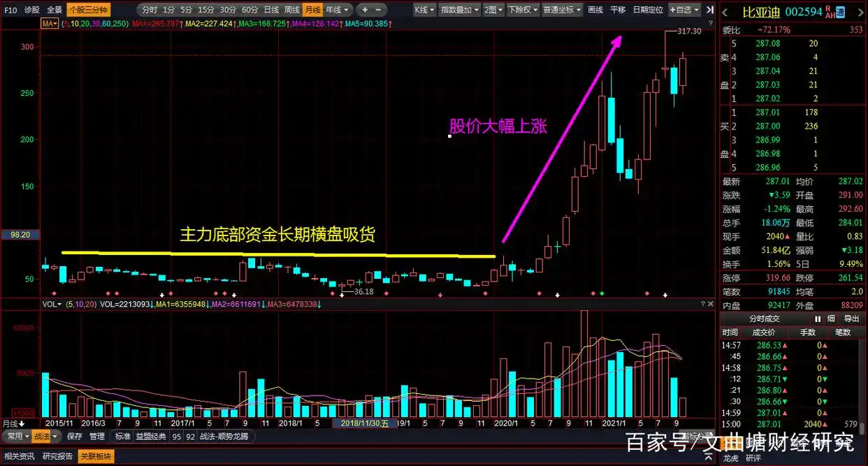868x466 pixels.
Task: Open the 日期定位 date locator
Action: pos(649,9)
